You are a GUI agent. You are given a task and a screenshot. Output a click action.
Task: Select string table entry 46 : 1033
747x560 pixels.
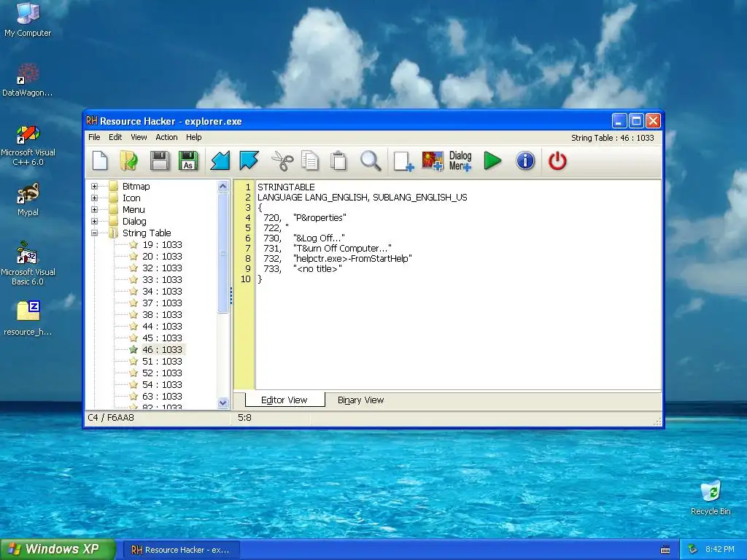point(162,349)
